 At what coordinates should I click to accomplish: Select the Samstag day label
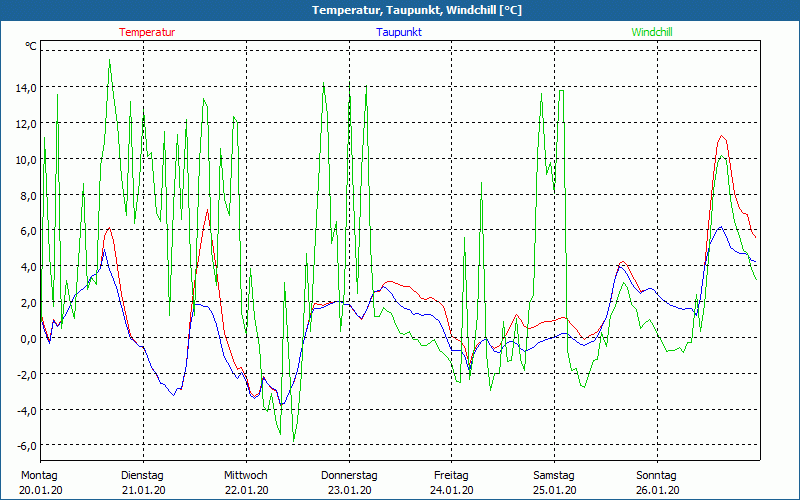(554, 475)
